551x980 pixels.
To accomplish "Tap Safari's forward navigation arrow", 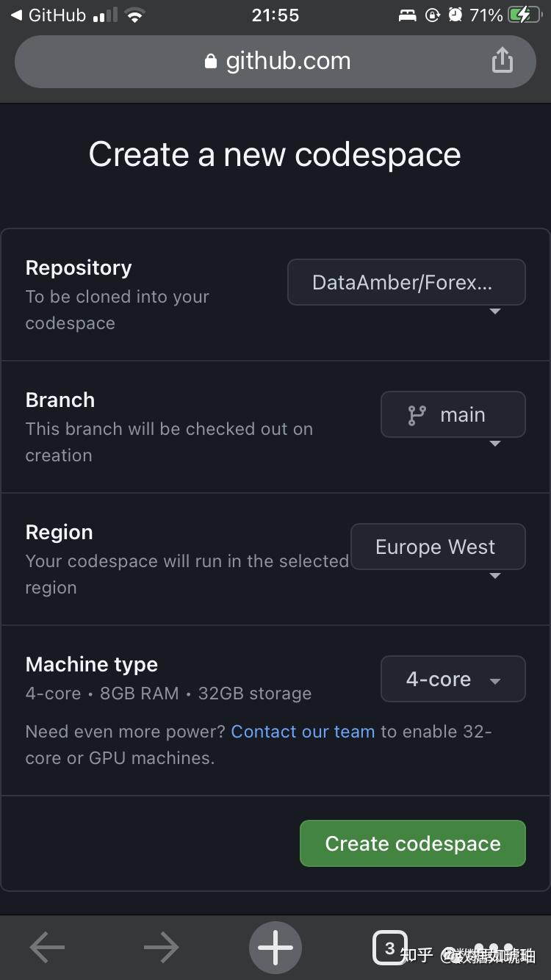I will [x=161, y=948].
